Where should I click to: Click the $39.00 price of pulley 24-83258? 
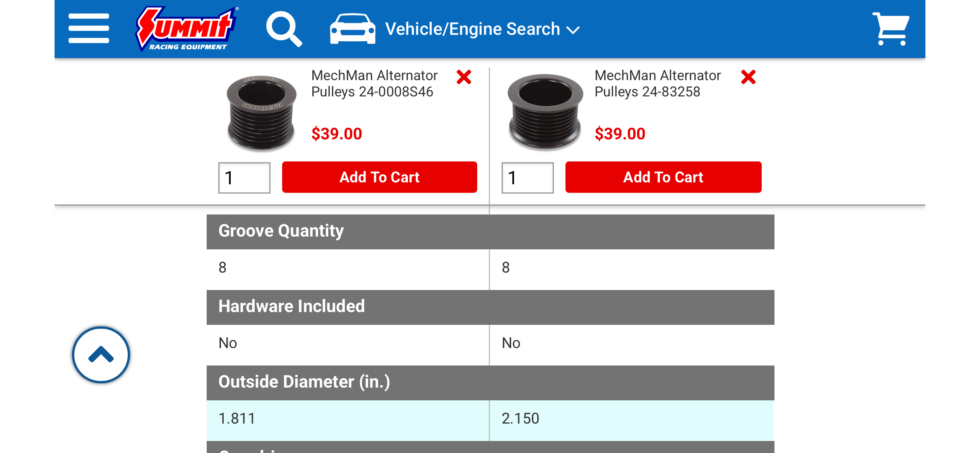pos(620,134)
